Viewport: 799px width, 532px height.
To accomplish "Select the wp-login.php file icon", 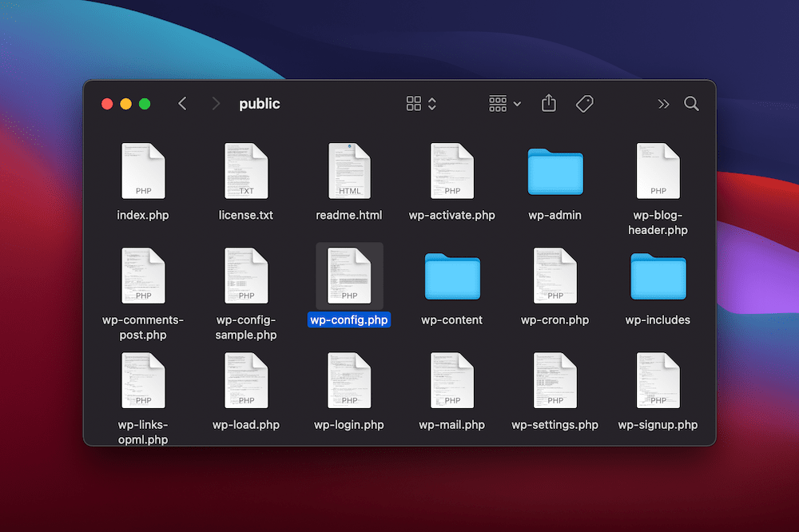I will point(349,381).
